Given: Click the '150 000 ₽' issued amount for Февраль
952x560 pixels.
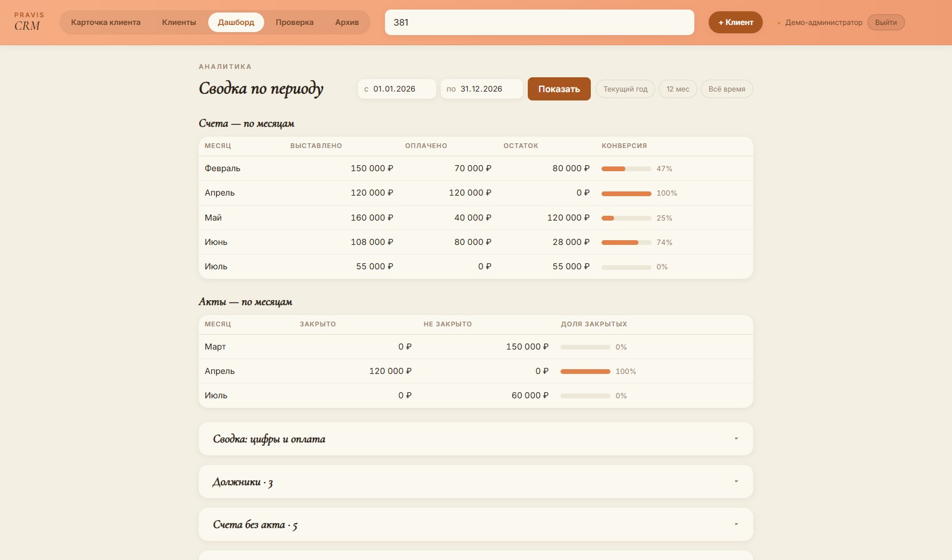Looking at the screenshot, I should click(372, 168).
